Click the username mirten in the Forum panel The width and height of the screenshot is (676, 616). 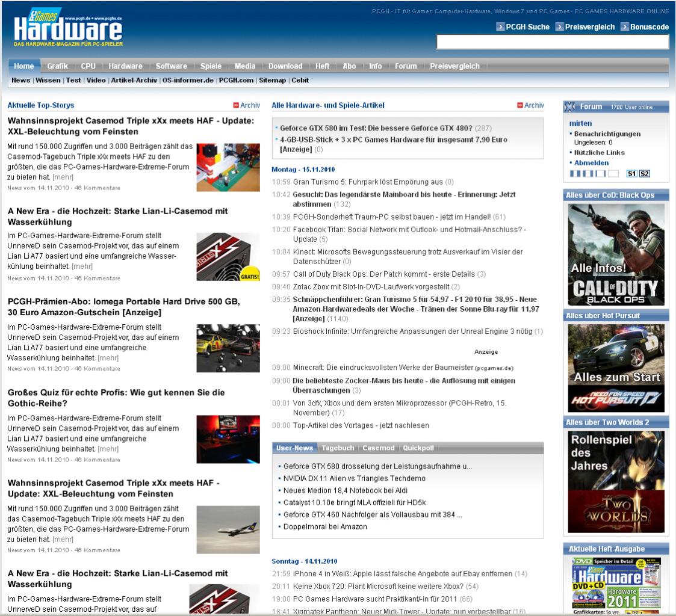(580, 123)
